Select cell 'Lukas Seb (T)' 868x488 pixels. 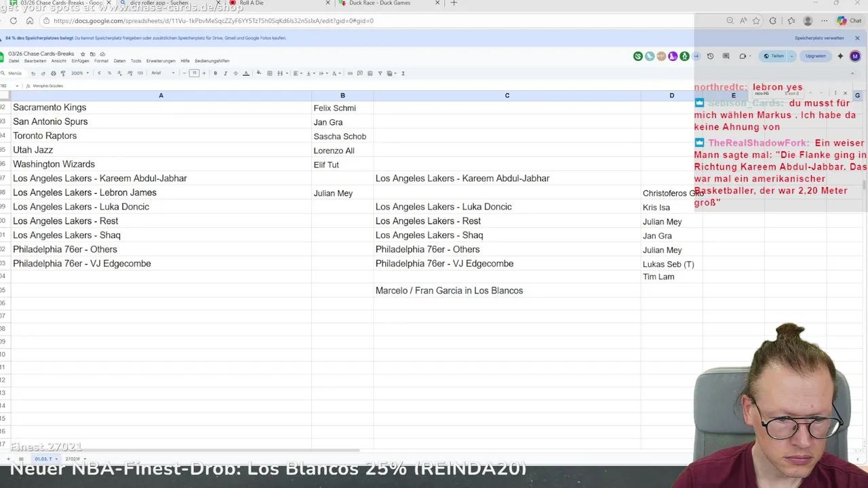(671, 264)
